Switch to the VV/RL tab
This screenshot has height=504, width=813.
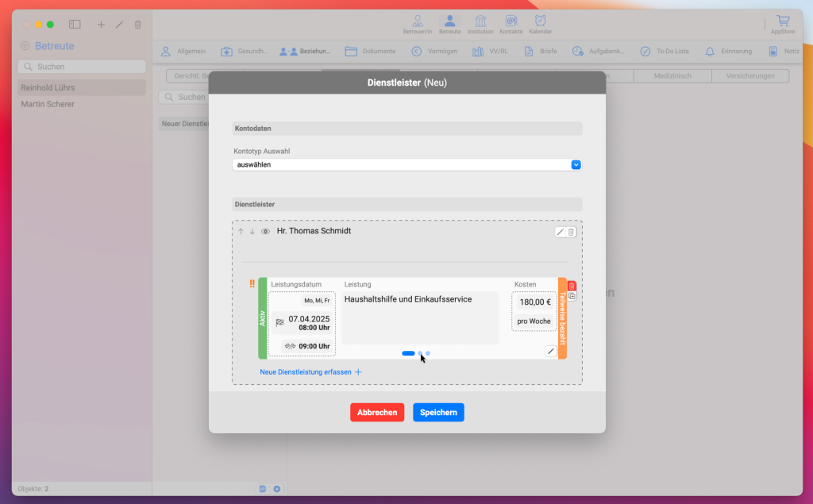point(490,52)
